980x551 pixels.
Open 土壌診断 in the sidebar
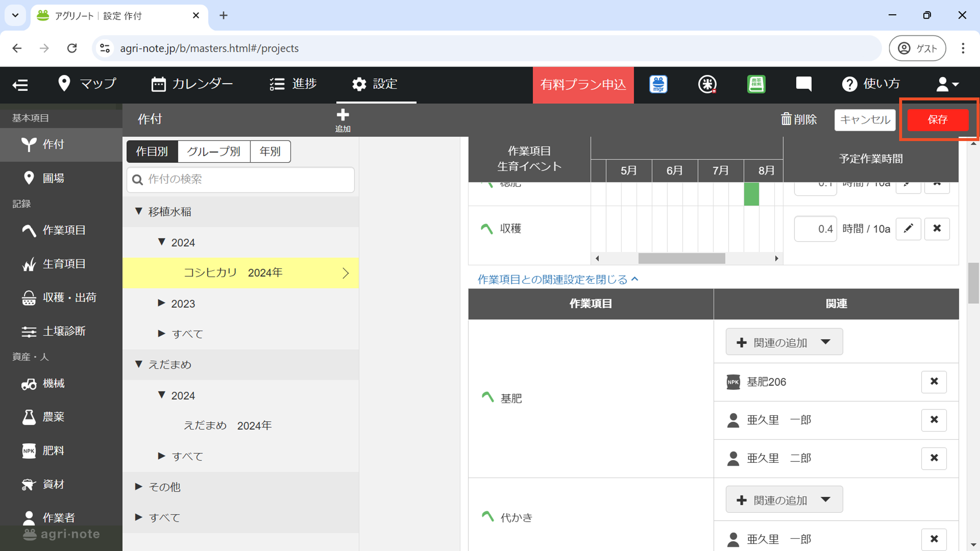(x=61, y=331)
